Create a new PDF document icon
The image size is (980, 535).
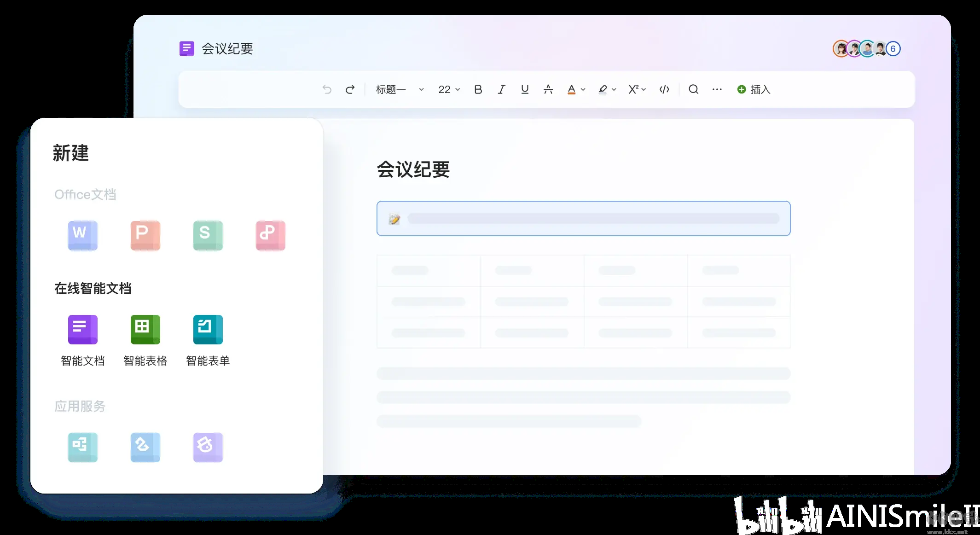(271, 235)
